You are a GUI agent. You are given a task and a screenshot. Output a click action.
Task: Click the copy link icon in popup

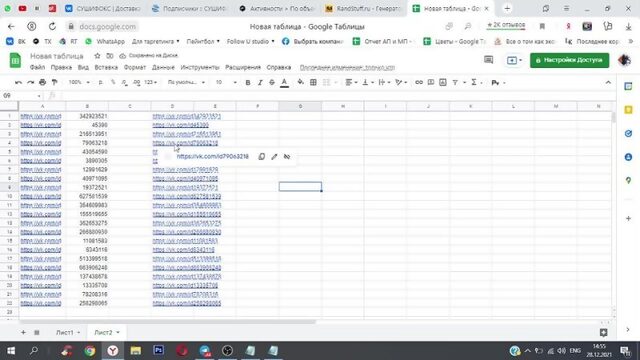tap(262, 157)
